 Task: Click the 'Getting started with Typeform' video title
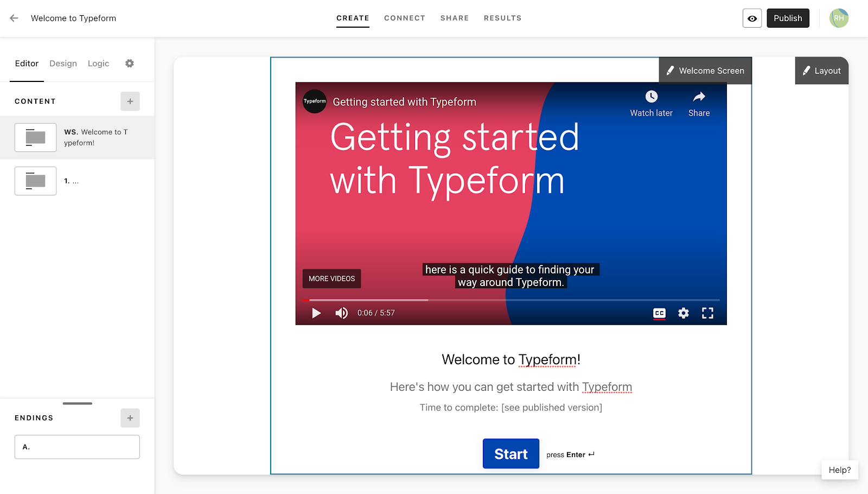404,102
